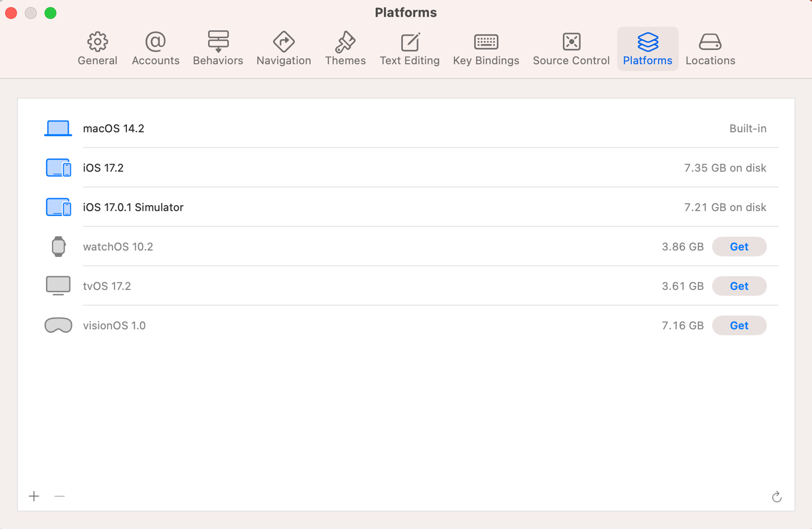
Task: Open the Accounts settings pane
Action: (x=155, y=49)
